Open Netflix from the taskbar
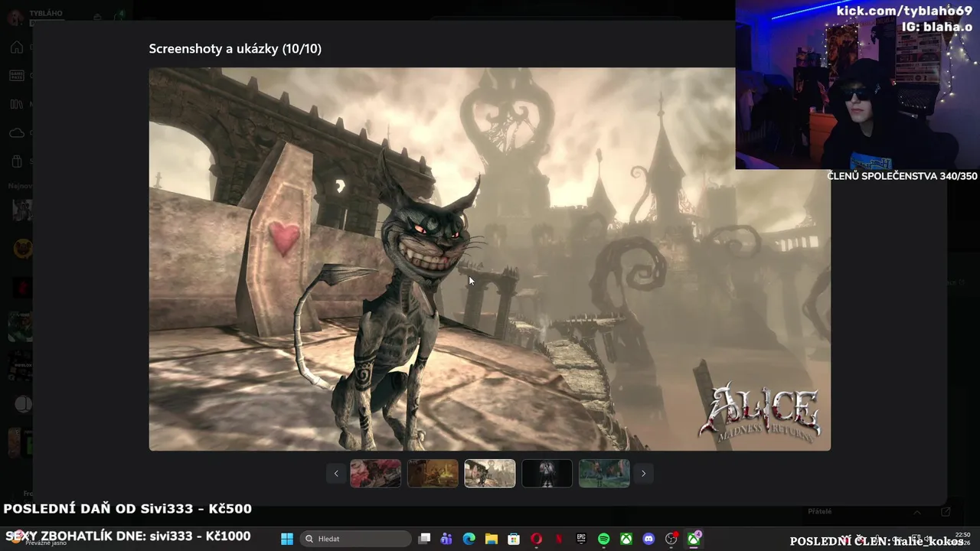Viewport: 980px width, 551px height. (559, 539)
